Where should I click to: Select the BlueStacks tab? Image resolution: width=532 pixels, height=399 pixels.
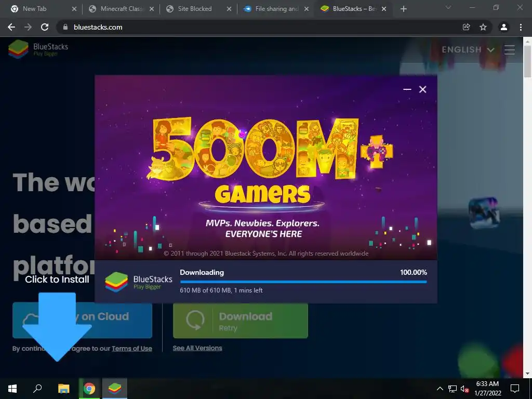353,9
